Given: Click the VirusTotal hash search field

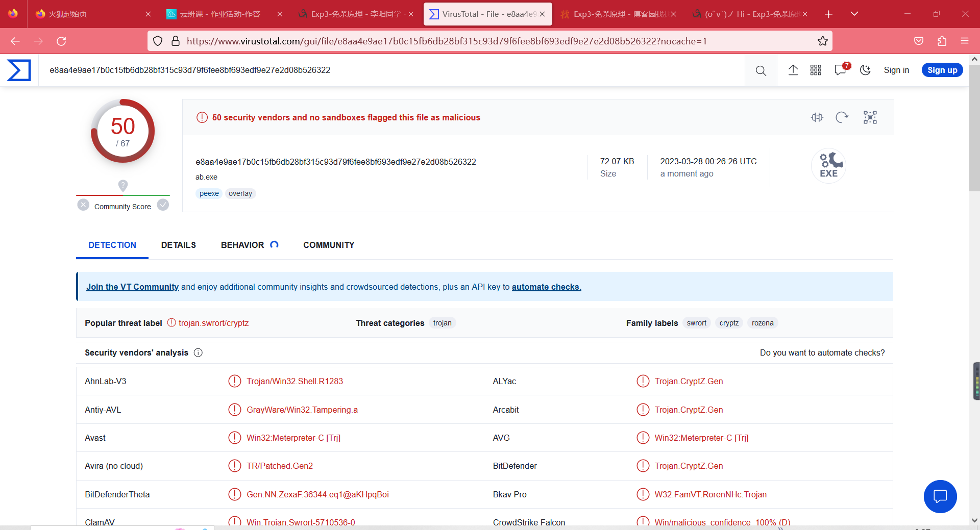Looking at the screenshot, I should tap(392, 70).
